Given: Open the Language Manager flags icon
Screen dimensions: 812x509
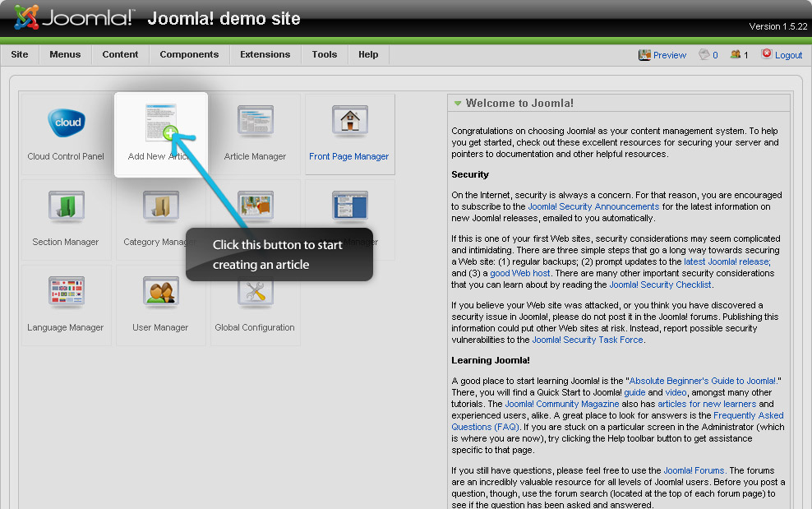Looking at the screenshot, I should coord(67,291).
